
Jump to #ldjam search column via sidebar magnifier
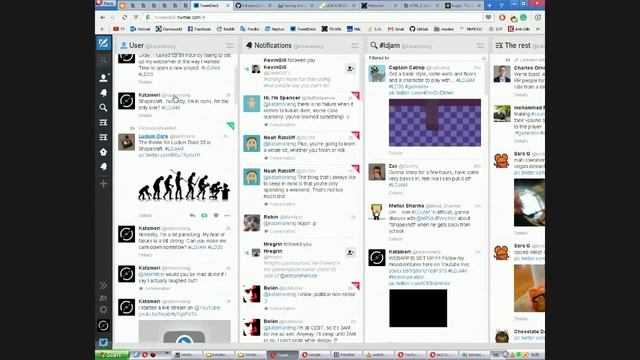[x=103, y=107]
